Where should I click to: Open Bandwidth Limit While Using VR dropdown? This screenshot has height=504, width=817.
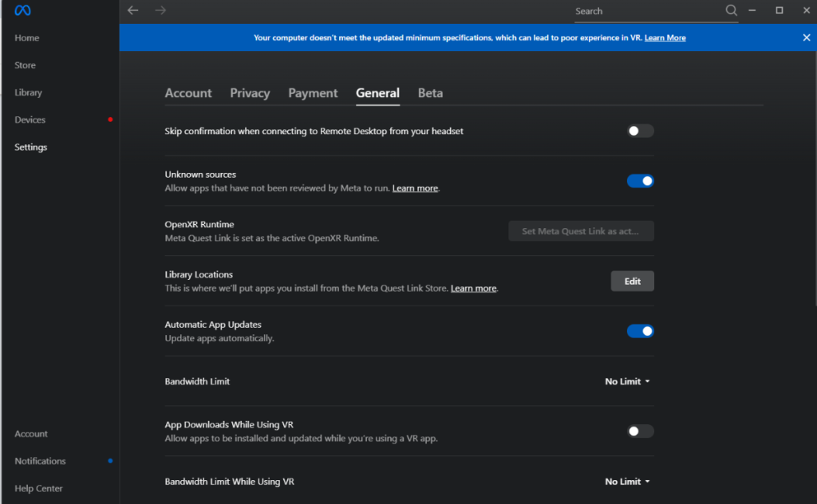(x=627, y=482)
